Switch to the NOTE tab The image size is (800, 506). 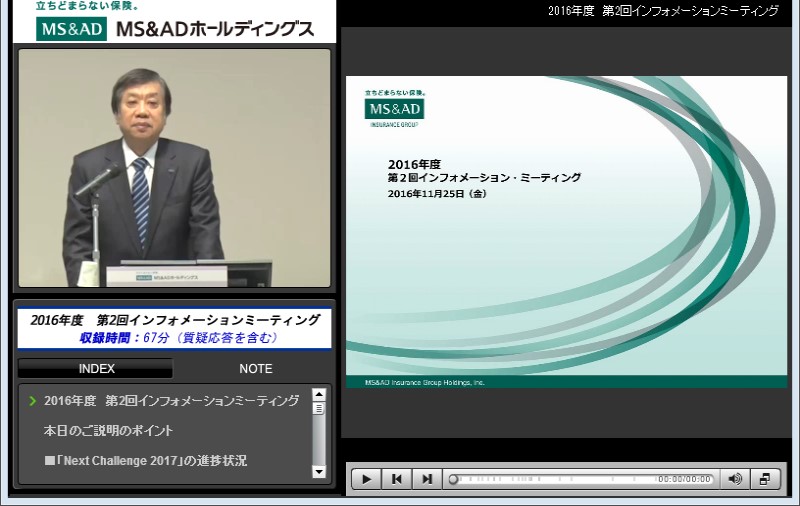[x=256, y=368]
